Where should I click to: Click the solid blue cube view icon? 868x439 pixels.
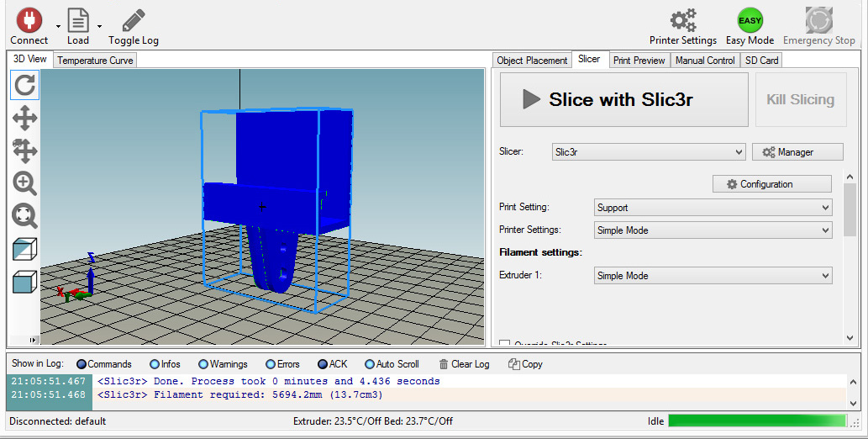(25, 282)
